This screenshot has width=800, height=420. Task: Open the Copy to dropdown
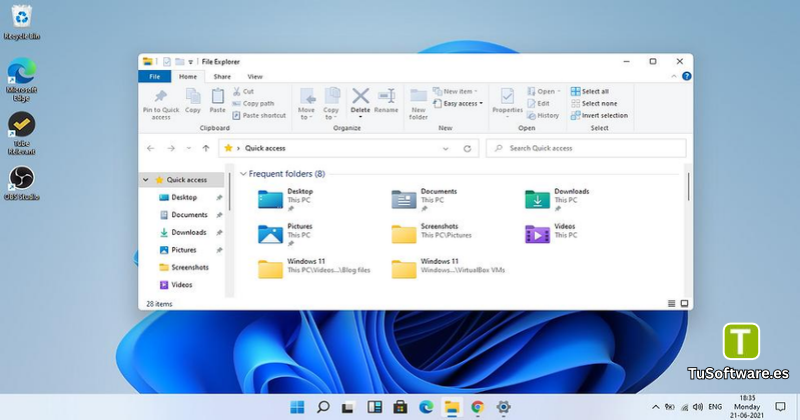click(331, 104)
